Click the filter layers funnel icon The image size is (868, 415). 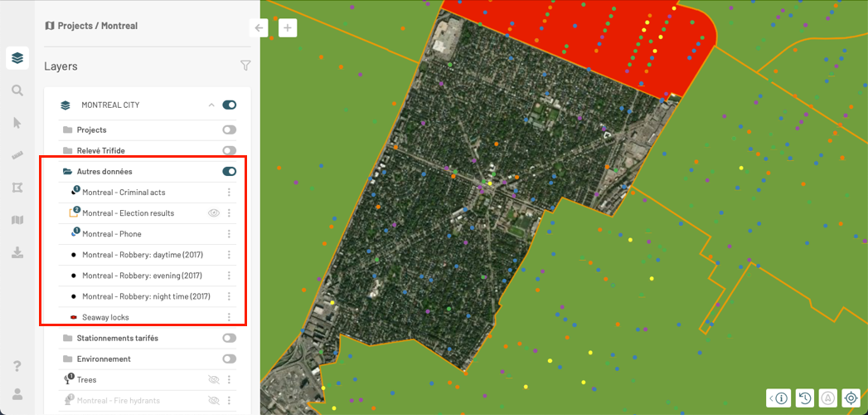pos(245,66)
